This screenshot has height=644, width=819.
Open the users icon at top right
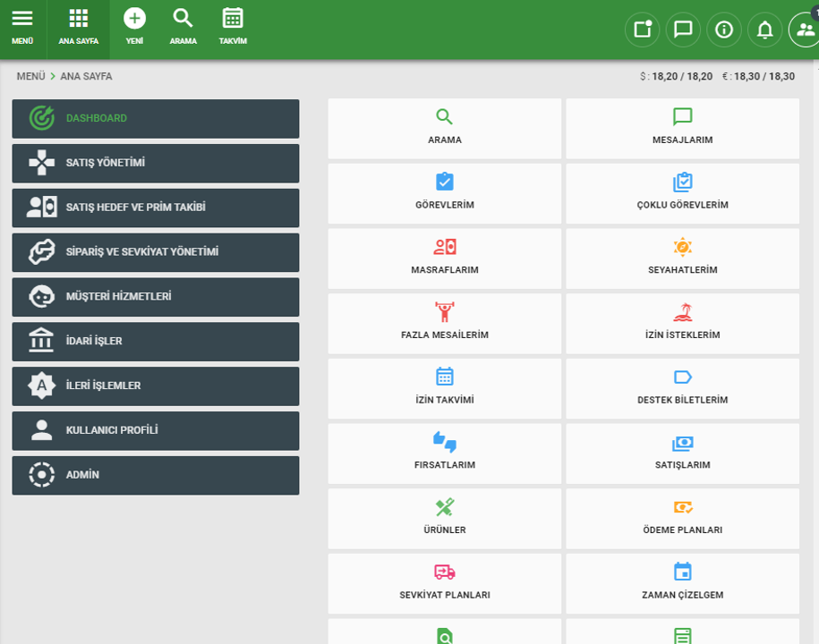pyautogui.click(x=805, y=30)
